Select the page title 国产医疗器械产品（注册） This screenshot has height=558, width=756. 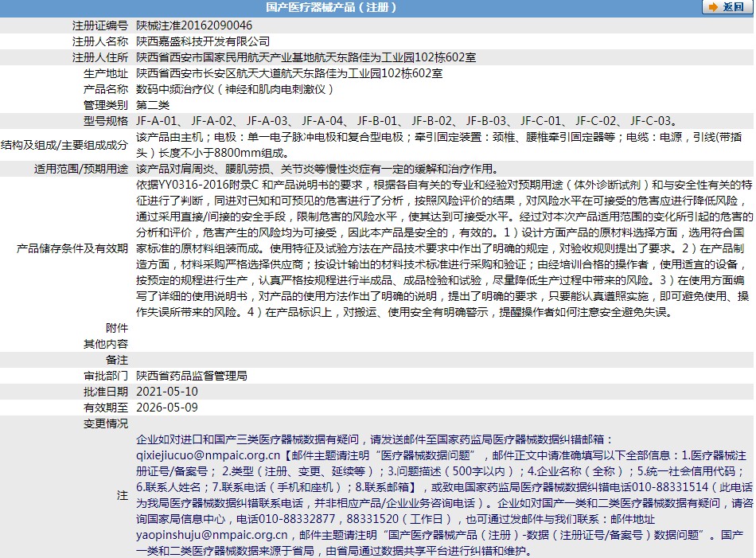(332, 7)
